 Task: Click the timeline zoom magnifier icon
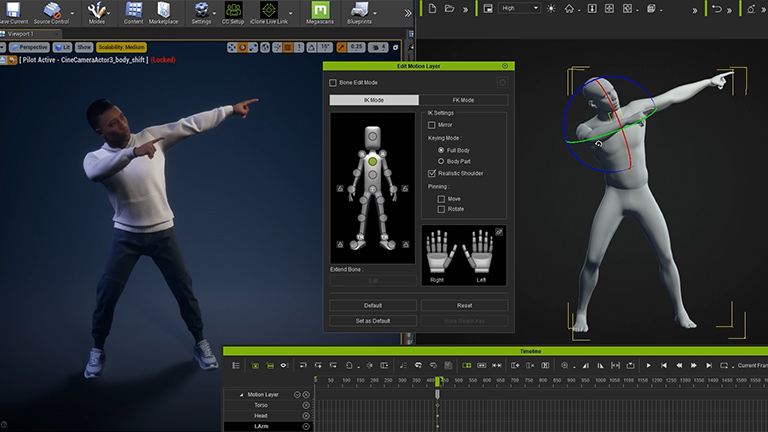pos(564,365)
